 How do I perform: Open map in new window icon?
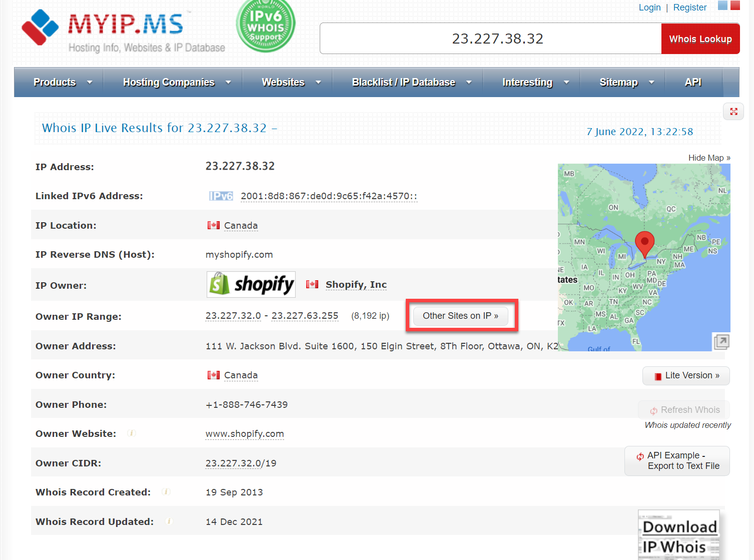pos(721,342)
